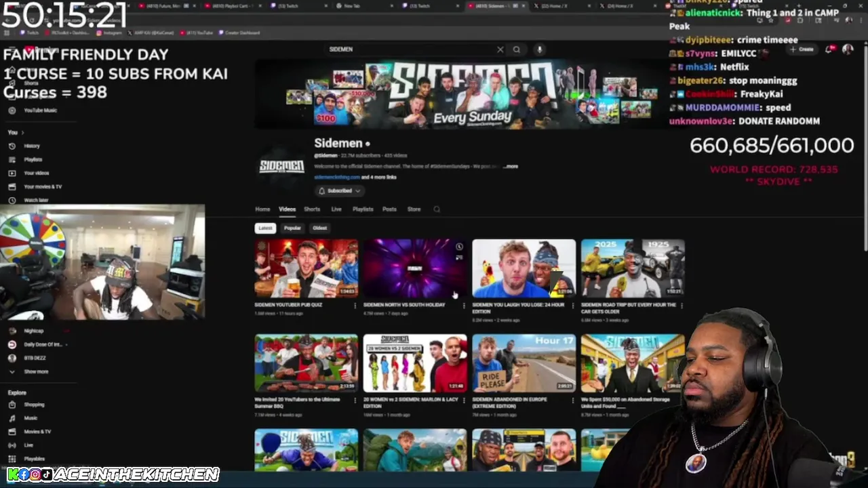Image resolution: width=868 pixels, height=488 pixels.
Task: Open Sidemen YouTuber Pub Quiz title
Action: tap(290, 305)
